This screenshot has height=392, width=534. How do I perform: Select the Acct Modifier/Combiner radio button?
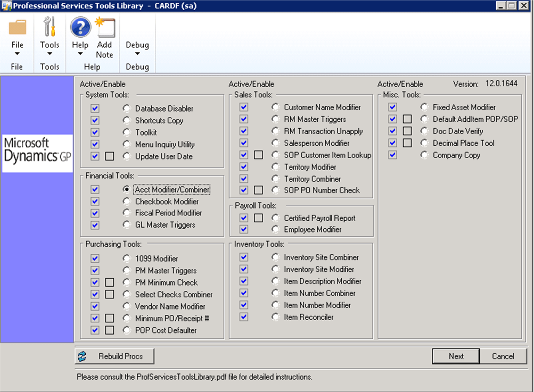tap(126, 189)
